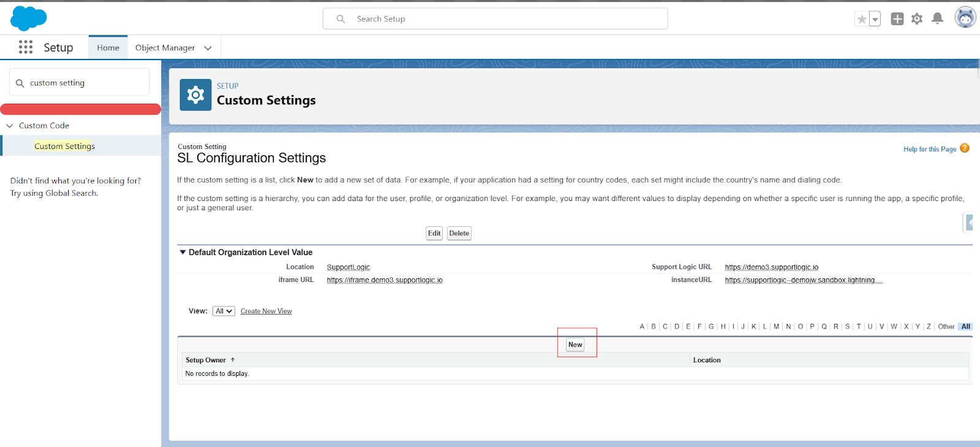Screen dimensions: 980x447
Task: Filter records by Other
Action: pos(946,327)
